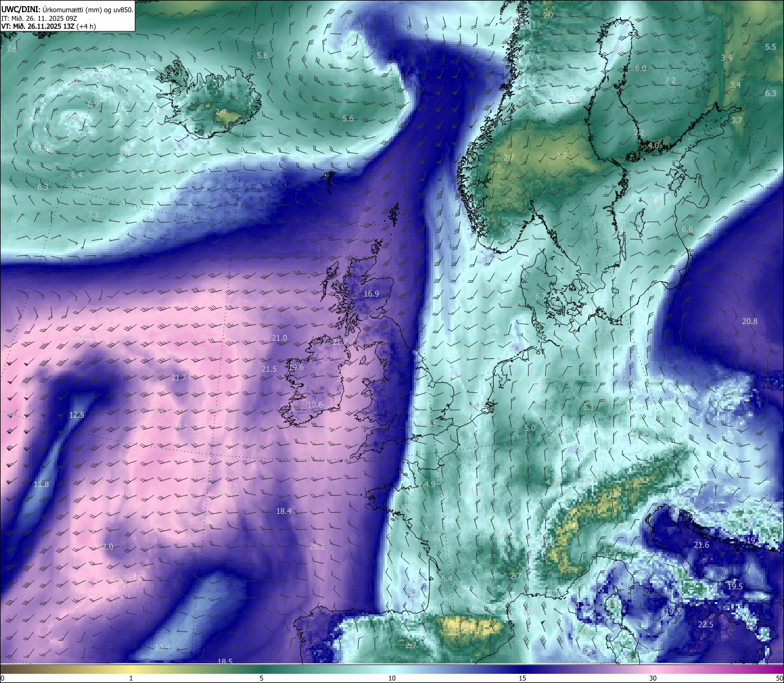Viewport: 784px width, 683px height.
Task: Select the 6.0 value over northern Sweden
Action: (641, 69)
